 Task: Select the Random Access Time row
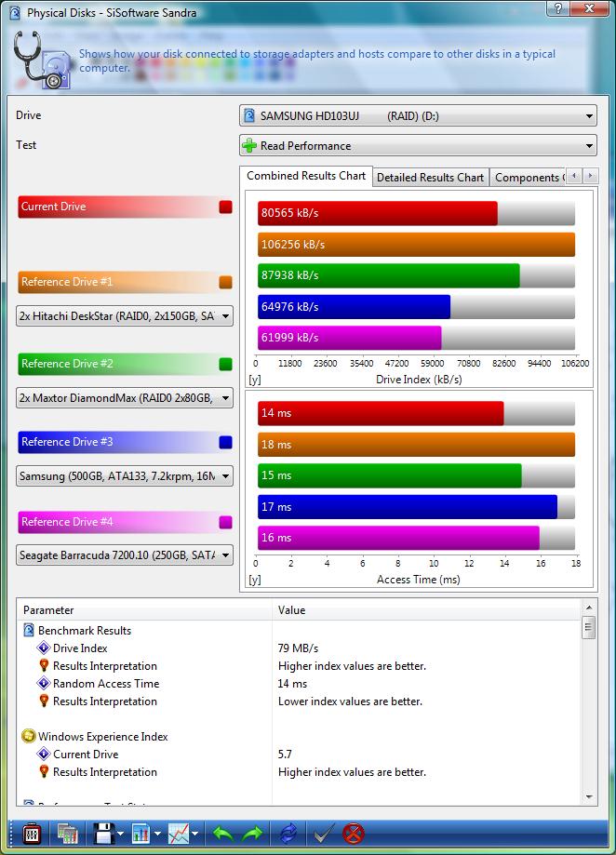point(300,683)
